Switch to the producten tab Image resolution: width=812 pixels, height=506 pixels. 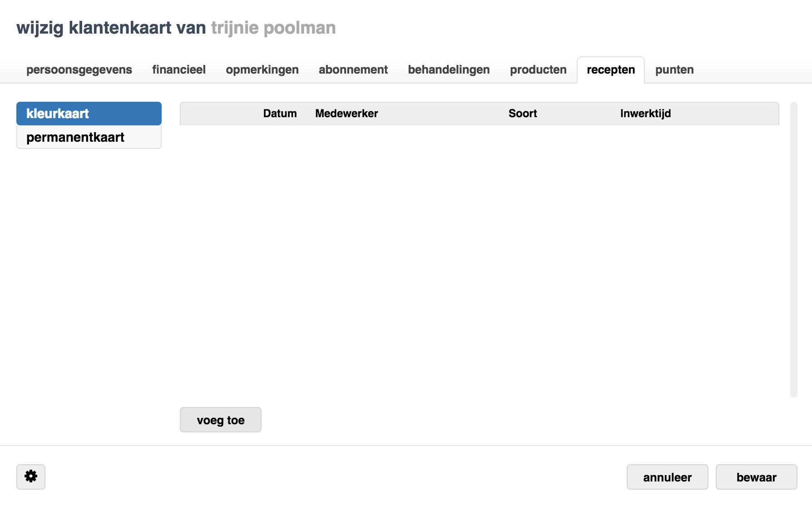pyautogui.click(x=538, y=70)
